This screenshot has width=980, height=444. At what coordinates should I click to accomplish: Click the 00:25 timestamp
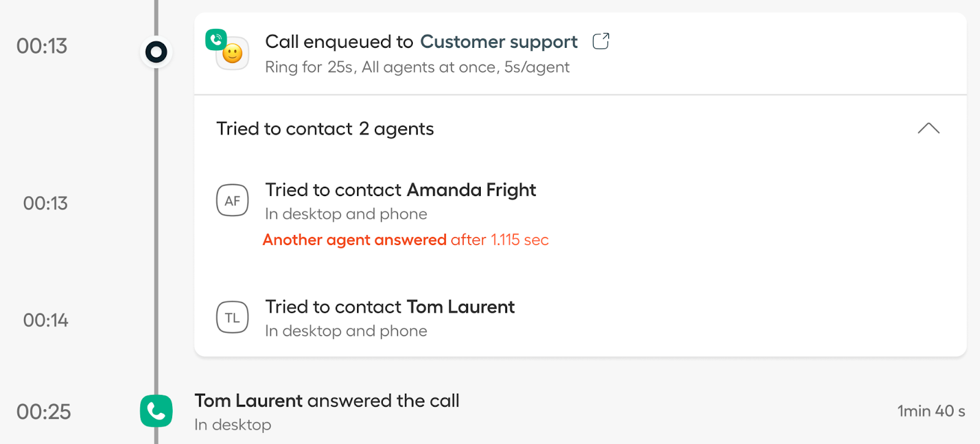click(43, 412)
